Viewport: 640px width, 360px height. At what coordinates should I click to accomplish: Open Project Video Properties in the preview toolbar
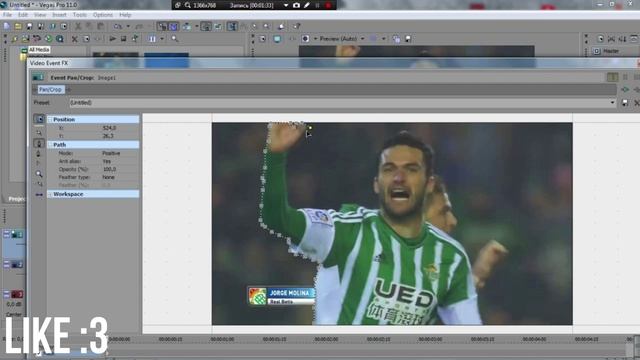tap(262, 39)
